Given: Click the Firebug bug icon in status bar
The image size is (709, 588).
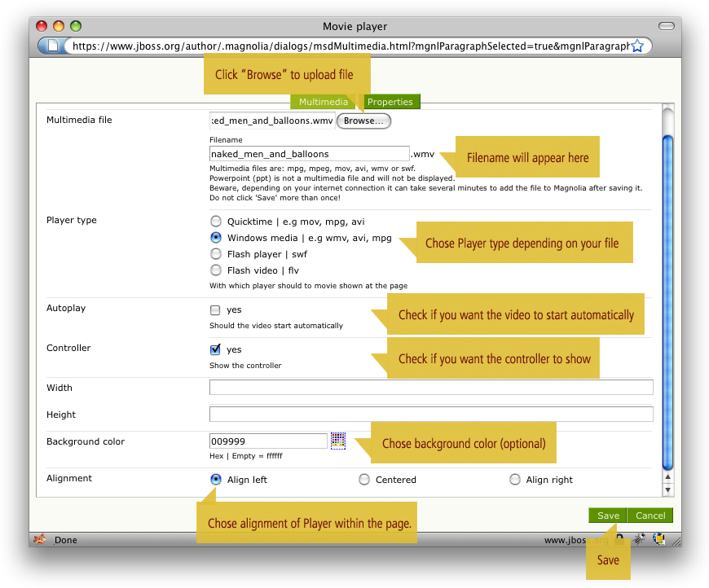Looking at the screenshot, I should [640, 539].
